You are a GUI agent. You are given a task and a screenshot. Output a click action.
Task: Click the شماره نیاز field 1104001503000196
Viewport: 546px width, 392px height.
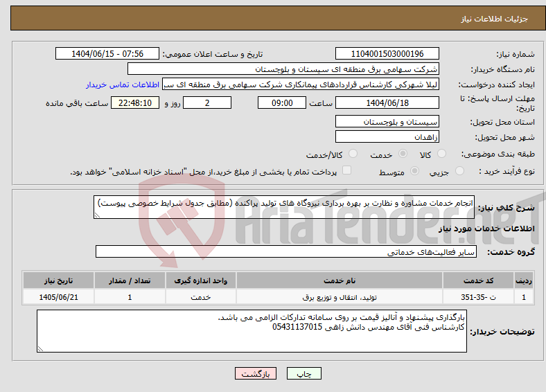(387, 53)
